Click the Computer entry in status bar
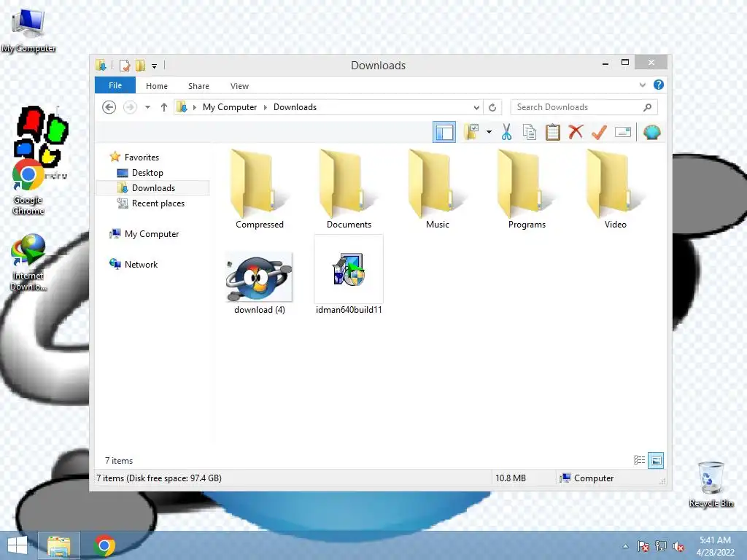The width and height of the screenshot is (747, 560). tap(587, 478)
